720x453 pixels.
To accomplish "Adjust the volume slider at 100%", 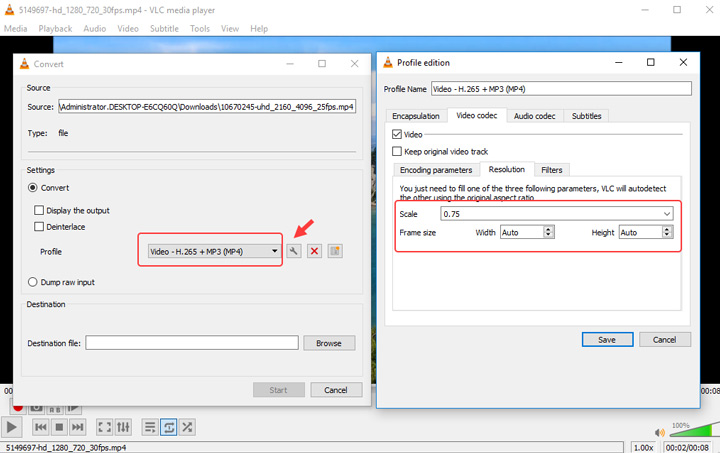I will point(693,430).
